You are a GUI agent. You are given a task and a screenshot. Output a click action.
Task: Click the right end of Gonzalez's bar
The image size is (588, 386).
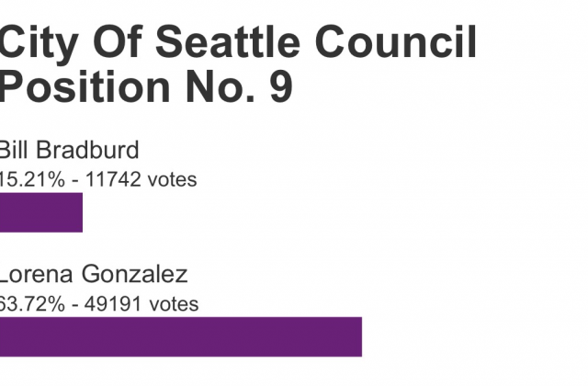click(359, 336)
